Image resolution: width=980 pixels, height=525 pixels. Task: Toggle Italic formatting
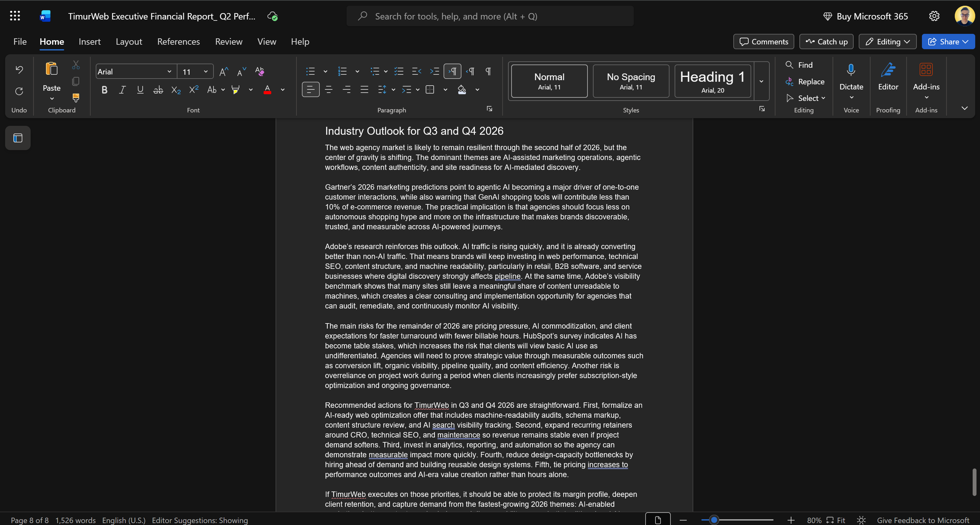[x=122, y=90]
